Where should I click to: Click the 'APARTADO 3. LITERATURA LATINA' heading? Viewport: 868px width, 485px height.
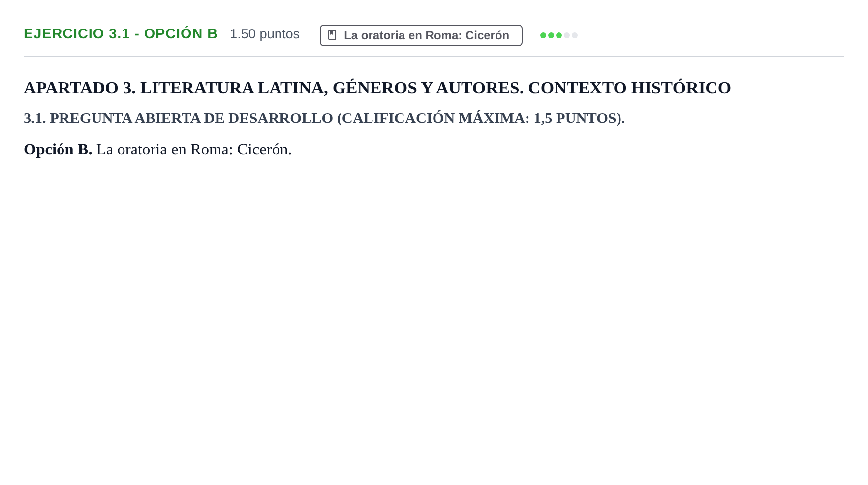pyautogui.click(x=377, y=88)
